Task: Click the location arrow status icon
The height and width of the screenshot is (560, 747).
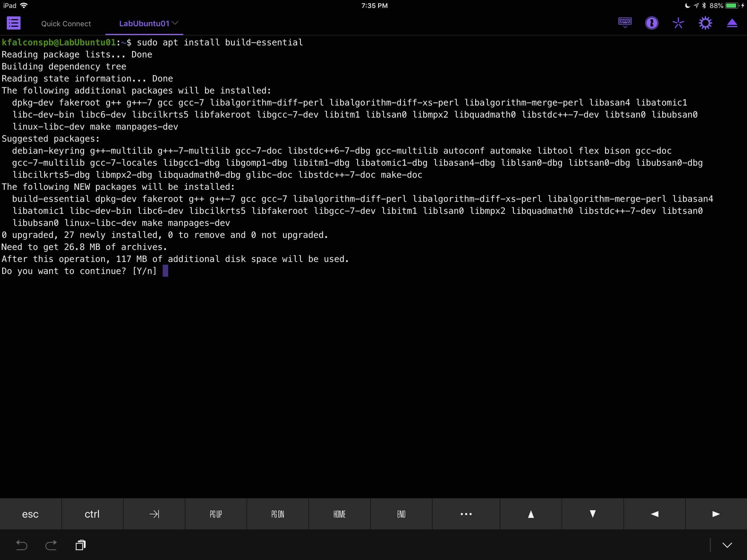Action: coord(696,5)
